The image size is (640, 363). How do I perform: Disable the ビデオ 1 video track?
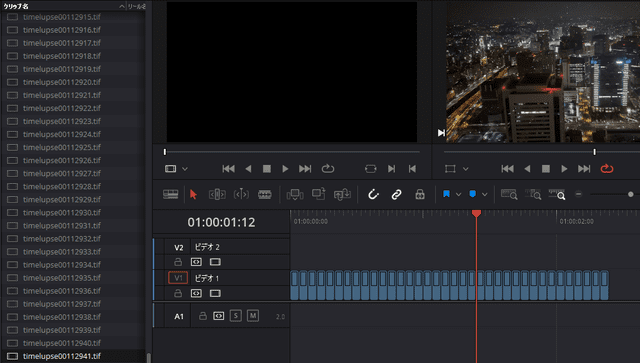[x=215, y=293]
